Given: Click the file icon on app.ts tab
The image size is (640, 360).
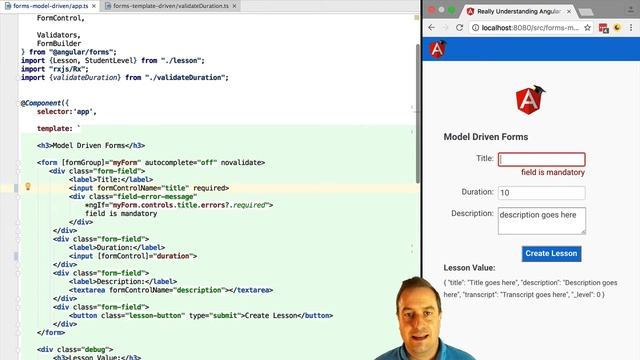Looking at the screenshot, I should 8,6.
